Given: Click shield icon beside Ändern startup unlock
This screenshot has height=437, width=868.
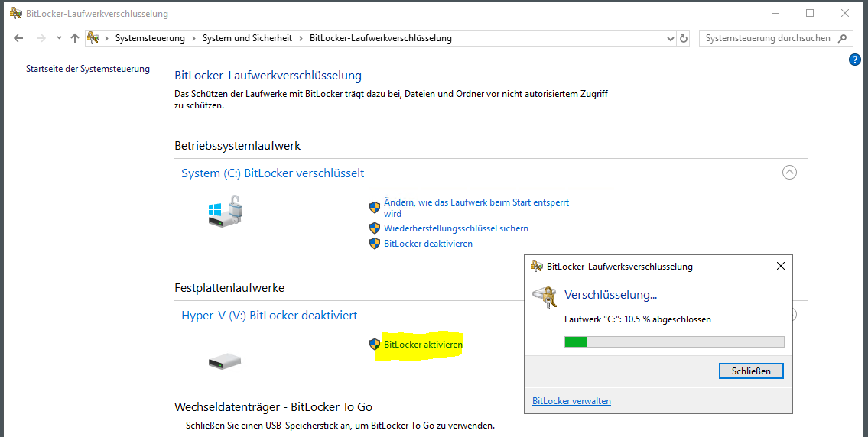Looking at the screenshot, I should tap(375, 208).
